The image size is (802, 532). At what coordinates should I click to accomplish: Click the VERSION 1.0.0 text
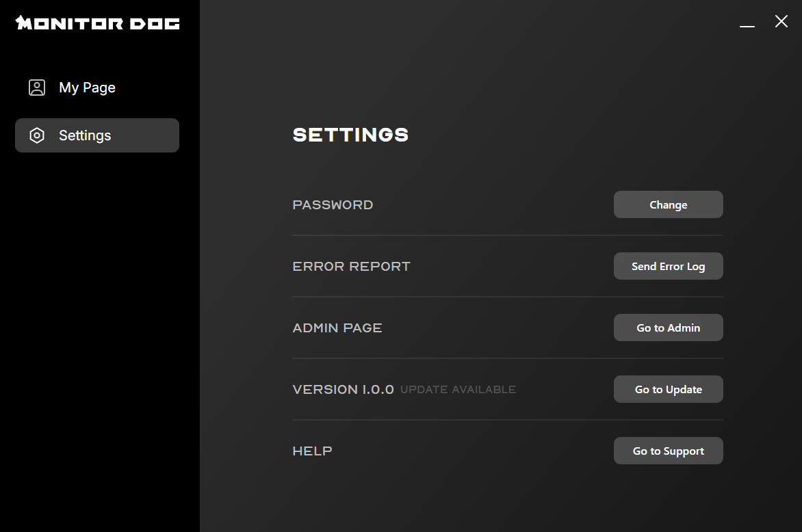click(x=343, y=389)
